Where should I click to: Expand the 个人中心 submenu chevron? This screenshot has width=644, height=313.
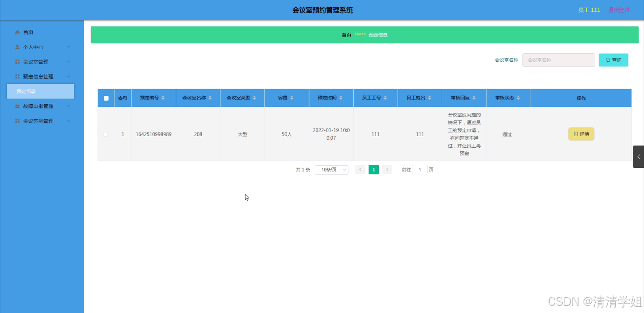(x=68, y=47)
